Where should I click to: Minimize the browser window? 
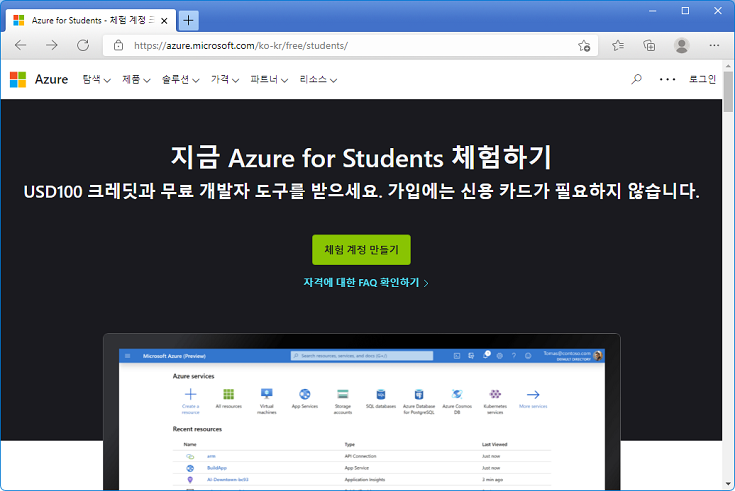[652, 10]
